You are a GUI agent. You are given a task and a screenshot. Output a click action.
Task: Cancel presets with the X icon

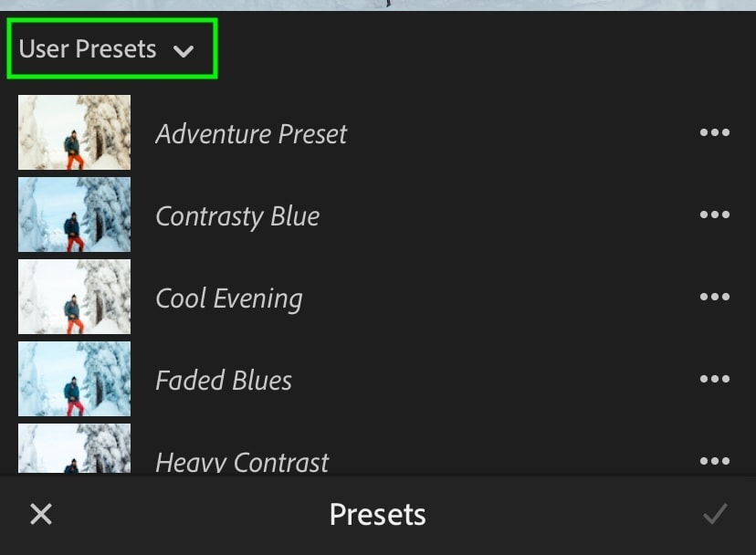click(x=41, y=514)
